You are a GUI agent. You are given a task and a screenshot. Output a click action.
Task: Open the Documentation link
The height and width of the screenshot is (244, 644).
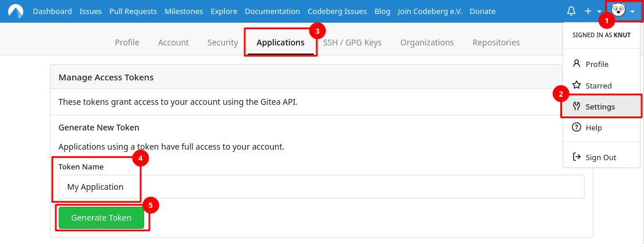point(273,11)
